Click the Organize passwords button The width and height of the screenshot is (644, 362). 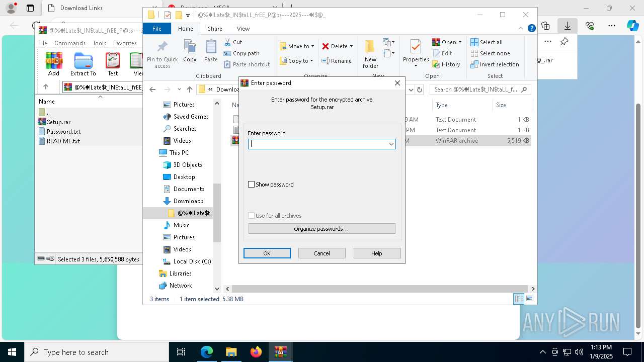321,229
